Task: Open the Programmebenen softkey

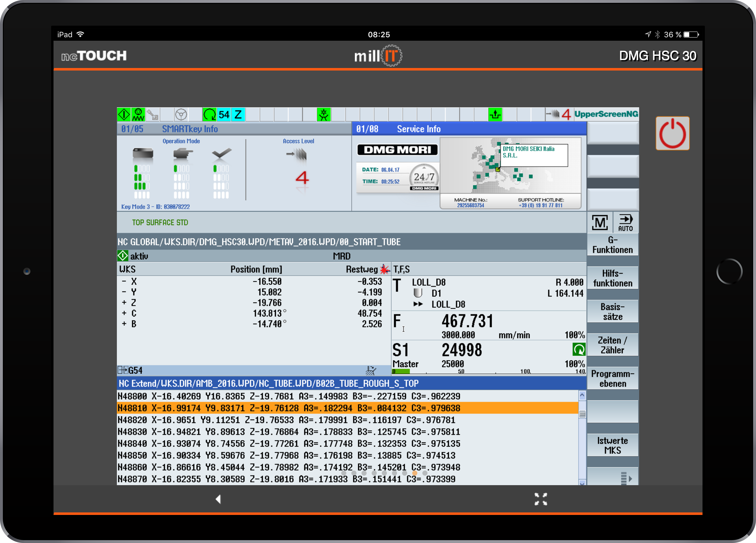Action: [612, 378]
